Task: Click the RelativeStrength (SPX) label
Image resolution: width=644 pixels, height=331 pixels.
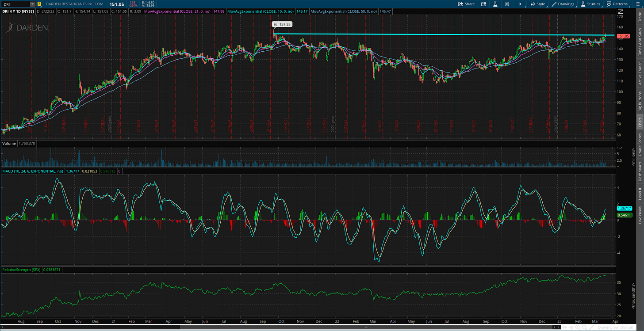Action: click(21, 269)
